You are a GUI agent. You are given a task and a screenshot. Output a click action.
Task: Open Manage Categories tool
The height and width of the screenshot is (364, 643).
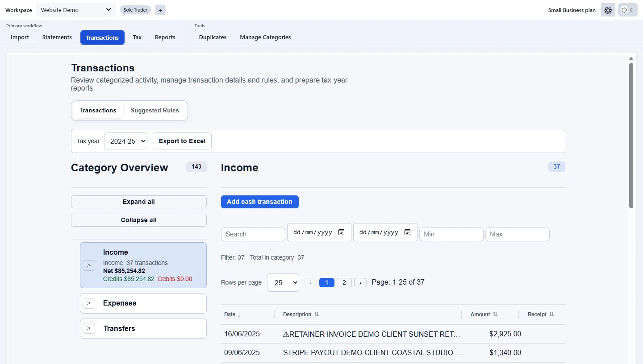click(x=265, y=37)
